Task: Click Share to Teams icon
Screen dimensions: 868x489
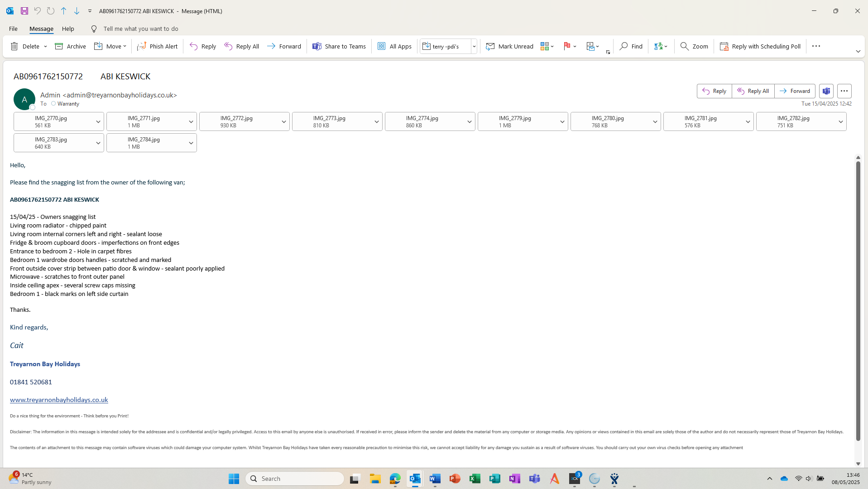Action: [317, 46]
